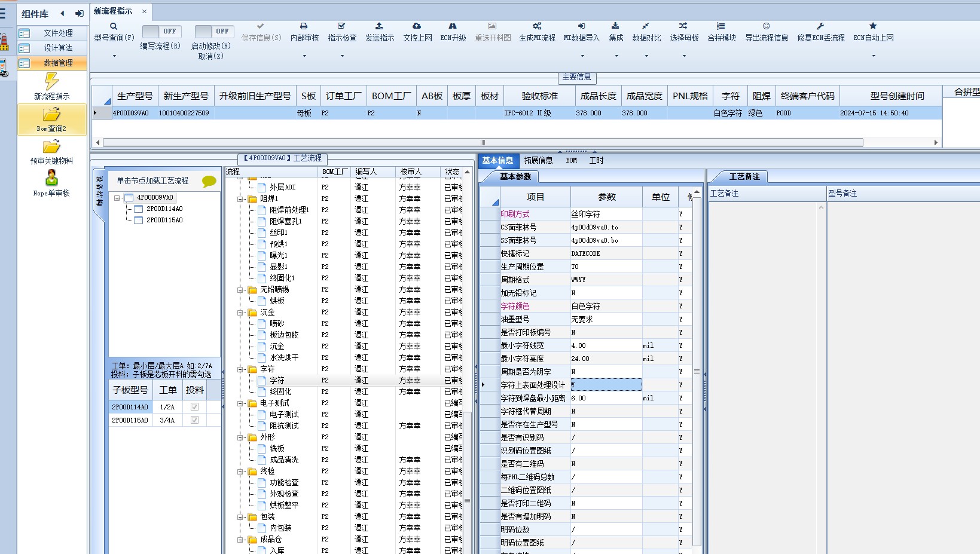Click the 字符上表面处理设计 parameter input cell
The width and height of the screenshot is (980, 554).
click(606, 385)
